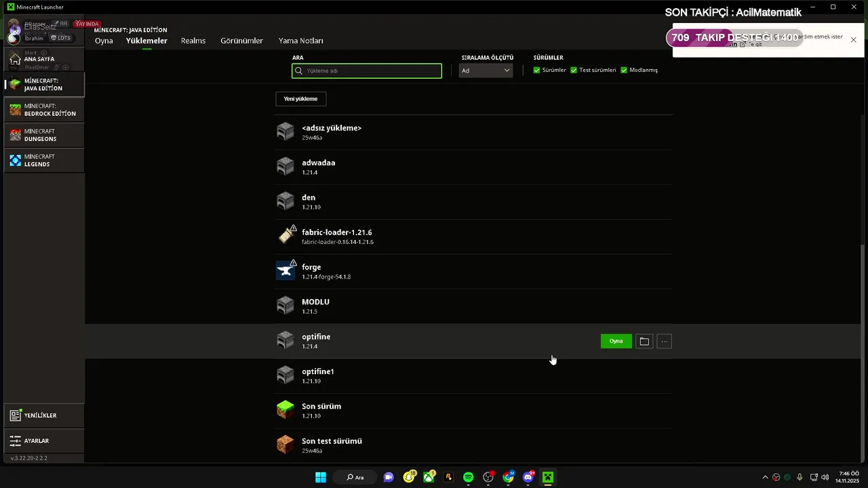868x488 pixels.
Task: Toggle Modlanmış checkbox filter
Action: [624, 70]
